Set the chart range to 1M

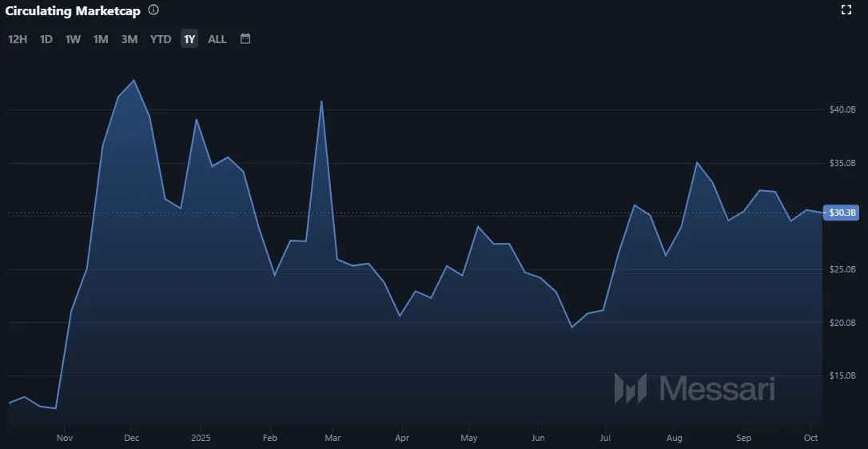pos(101,39)
